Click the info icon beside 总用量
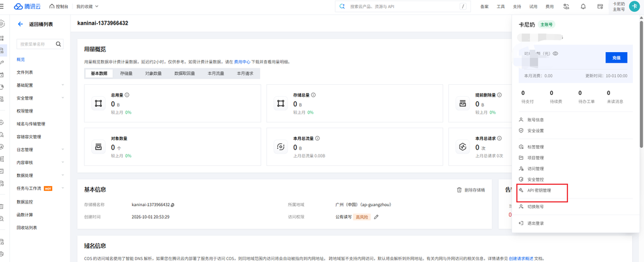Viewport: 644px width, 262px height. click(x=127, y=95)
